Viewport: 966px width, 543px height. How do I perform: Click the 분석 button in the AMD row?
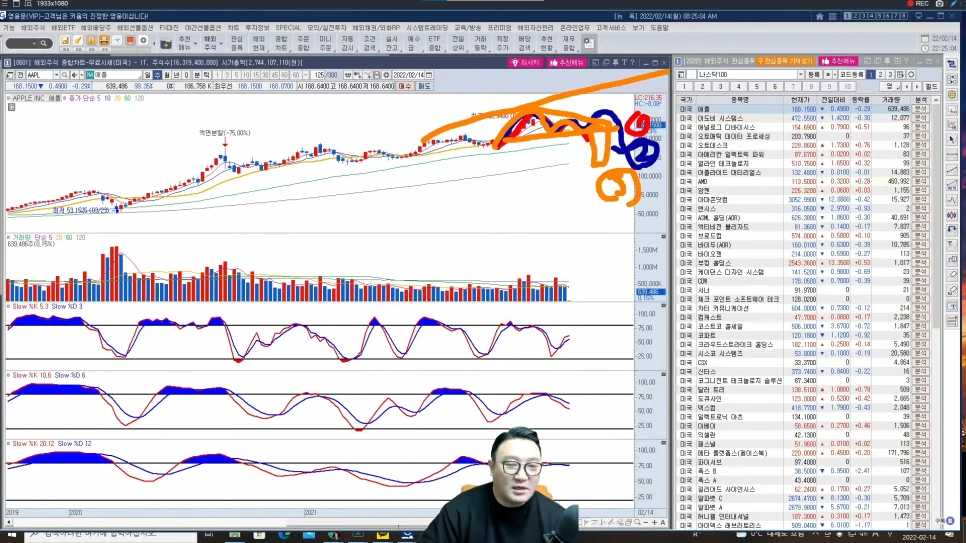pos(920,182)
